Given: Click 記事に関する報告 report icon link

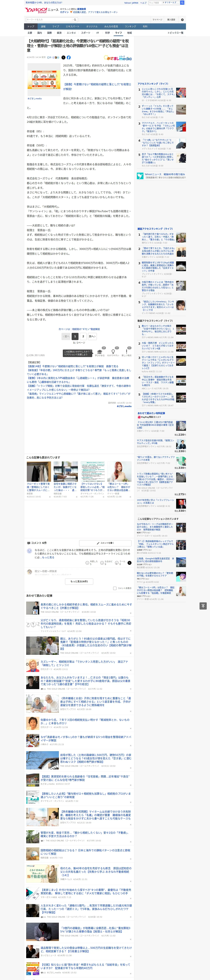Looking at the screenshot, I should [36, 355].
